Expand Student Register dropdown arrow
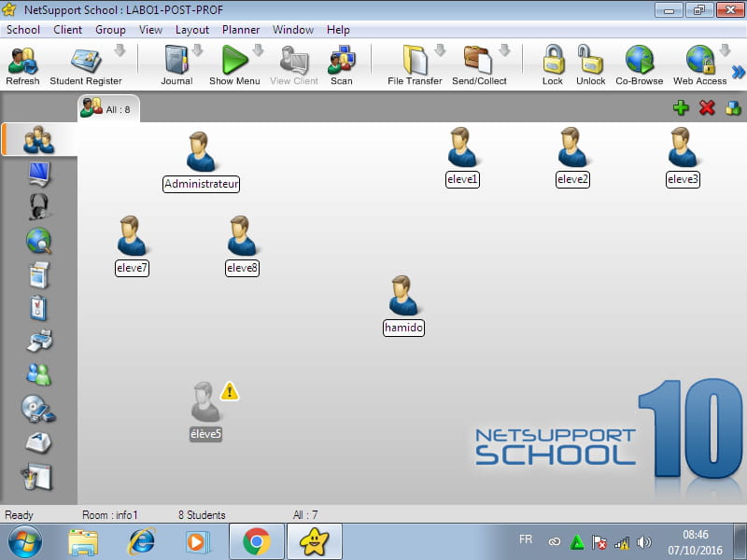This screenshot has width=747, height=560. tap(120, 50)
